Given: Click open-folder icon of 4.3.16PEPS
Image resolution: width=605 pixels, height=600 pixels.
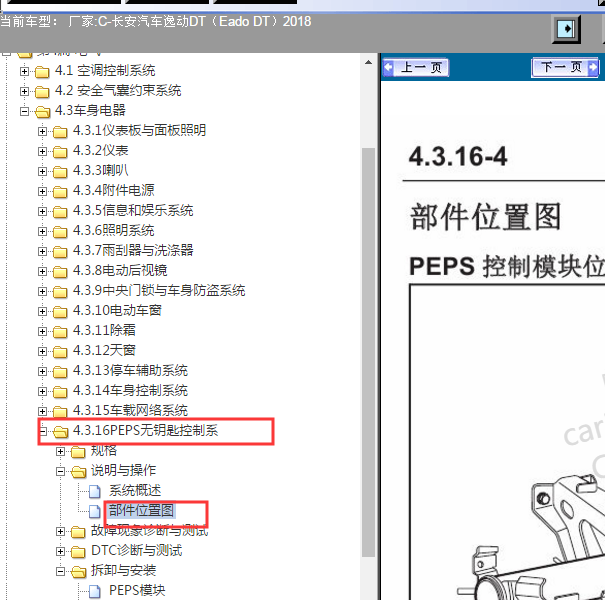Looking at the screenshot, I should coord(61,432).
